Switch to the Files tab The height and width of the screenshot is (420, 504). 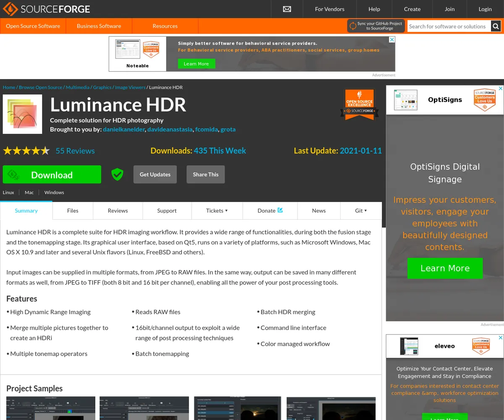tap(73, 211)
